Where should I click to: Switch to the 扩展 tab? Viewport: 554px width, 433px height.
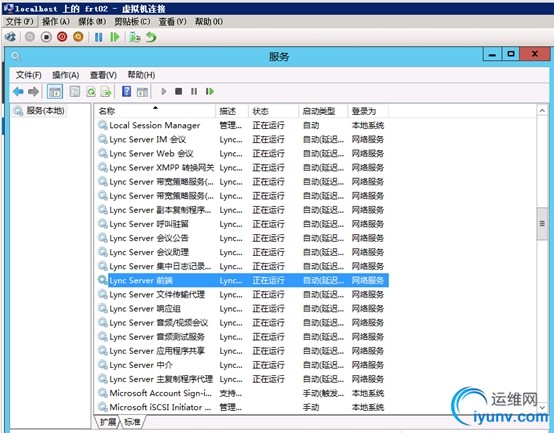pyautogui.click(x=107, y=422)
